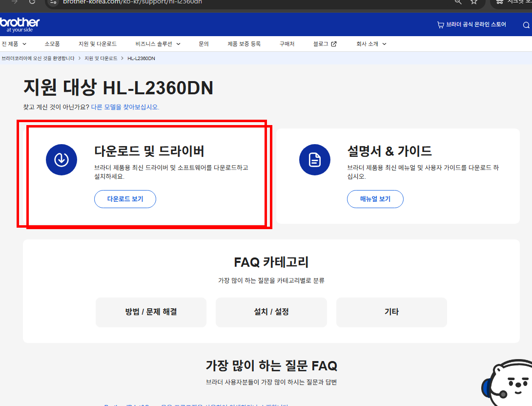The image size is (532, 406).
Task: Click the 브라더코리아에 오신 것을 환영합니다 breadcrumb
Action: point(38,59)
